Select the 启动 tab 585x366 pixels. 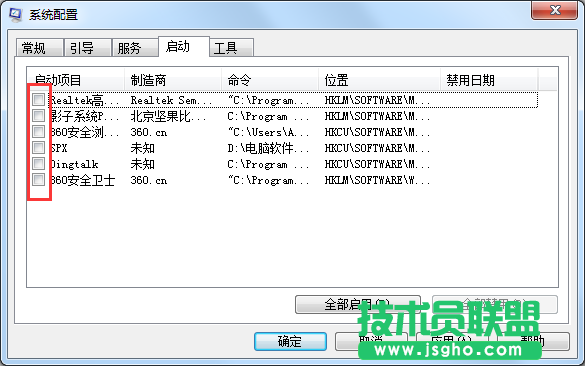pos(184,47)
